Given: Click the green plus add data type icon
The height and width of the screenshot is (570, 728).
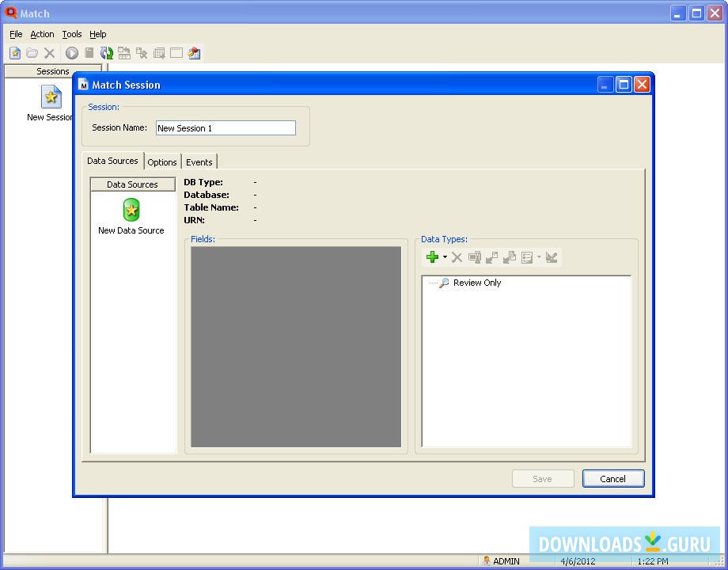Looking at the screenshot, I should [x=432, y=256].
